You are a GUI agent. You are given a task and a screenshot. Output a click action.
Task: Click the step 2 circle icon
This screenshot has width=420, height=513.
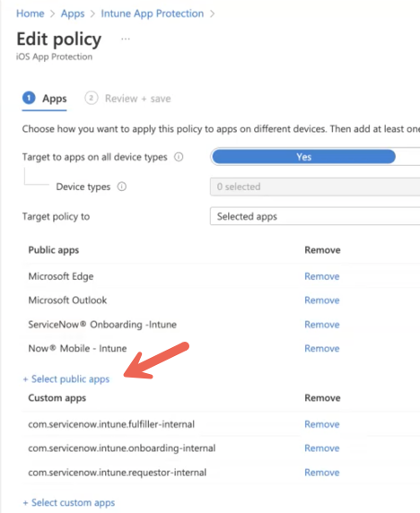click(x=92, y=98)
